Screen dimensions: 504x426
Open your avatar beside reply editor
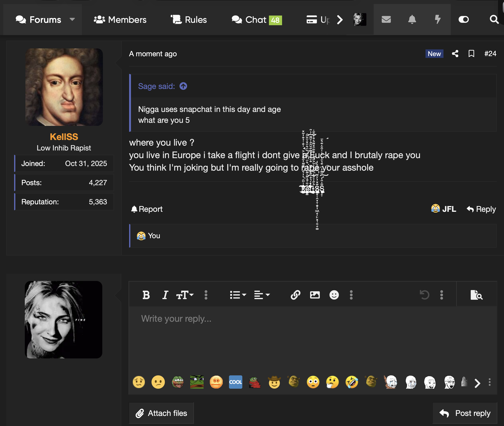(x=64, y=319)
